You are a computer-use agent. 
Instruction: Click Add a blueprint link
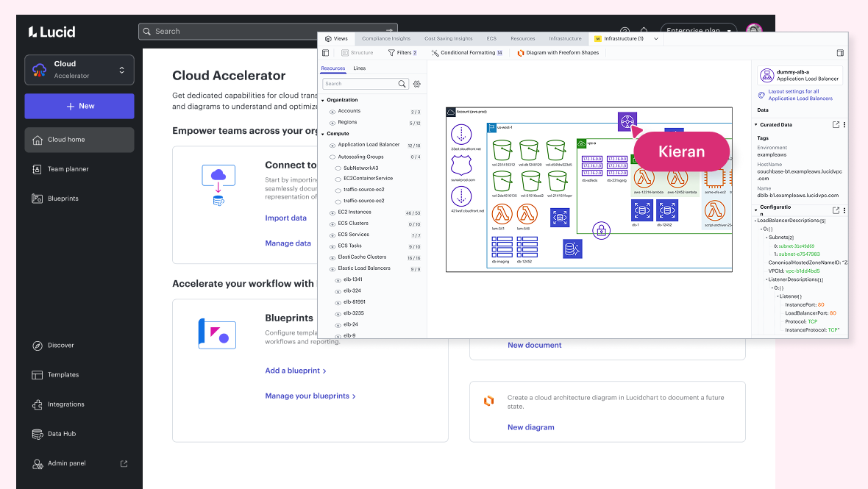[296, 371]
